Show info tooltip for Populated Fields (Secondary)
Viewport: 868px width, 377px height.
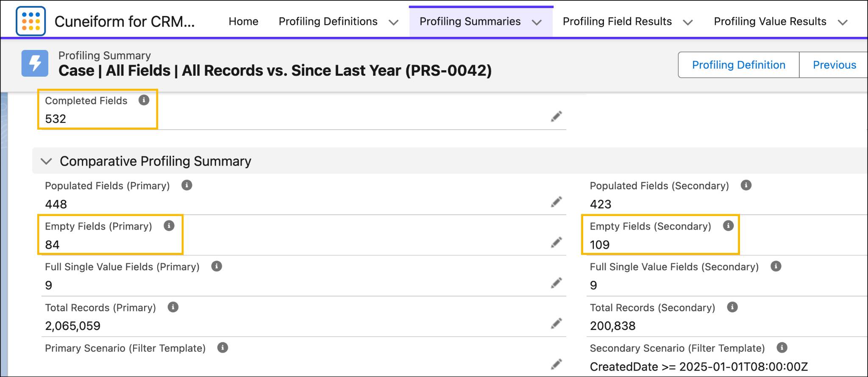tap(746, 185)
